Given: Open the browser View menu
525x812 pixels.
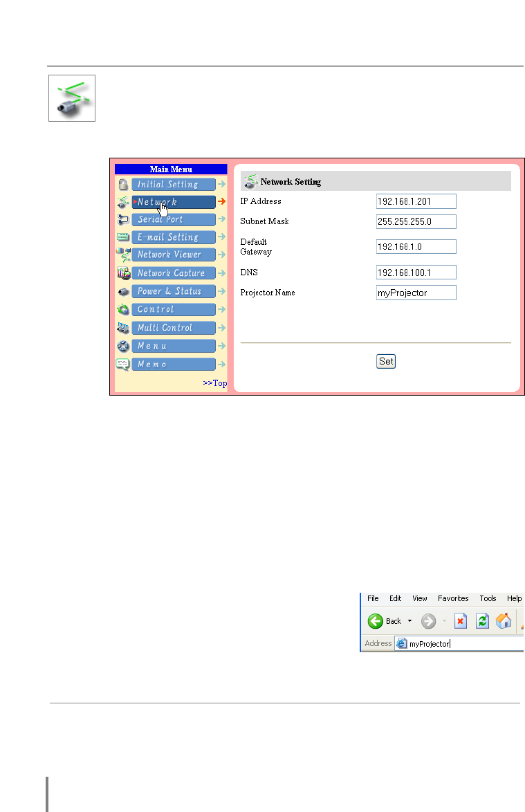Looking at the screenshot, I should point(420,598).
